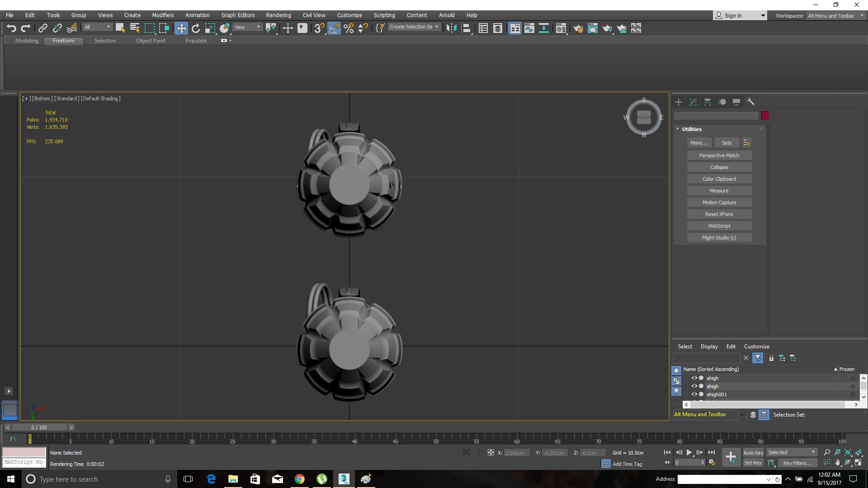
Task: Click the Utilities wrench panel icon
Action: [751, 102]
